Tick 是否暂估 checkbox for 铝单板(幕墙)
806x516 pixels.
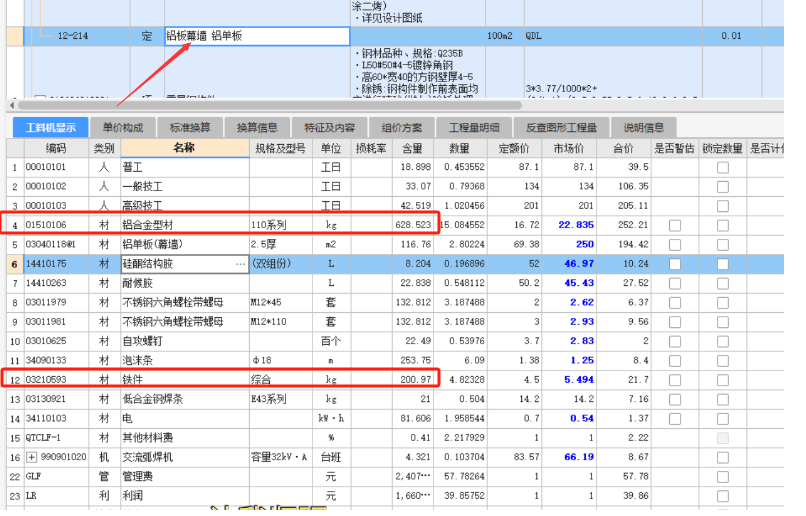pos(675,245)
